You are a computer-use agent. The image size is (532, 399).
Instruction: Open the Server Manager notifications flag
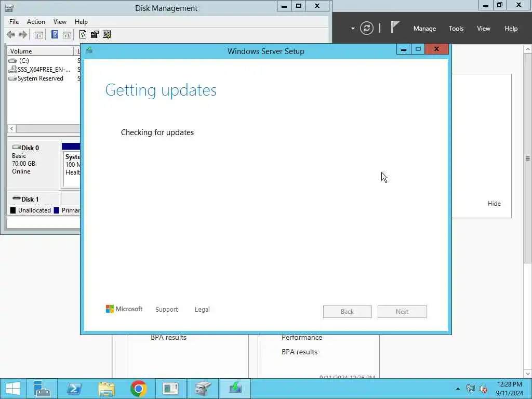tap(395, 27)
